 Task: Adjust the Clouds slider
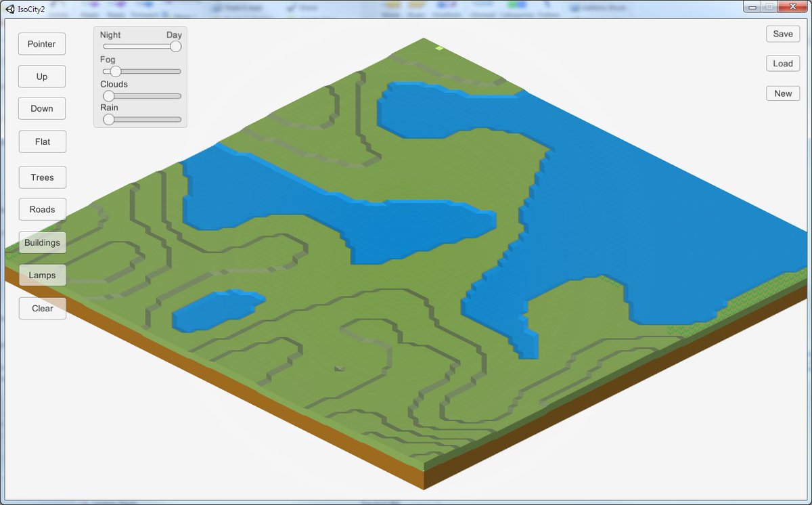pos(109,96)
